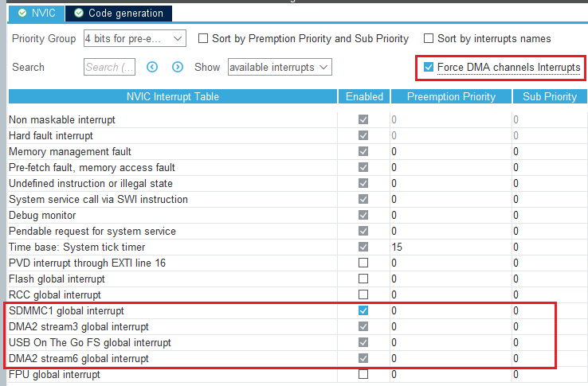
Task: Select the DMA2 stream3 global interrupt row
Action: click(x=78, y=326)
